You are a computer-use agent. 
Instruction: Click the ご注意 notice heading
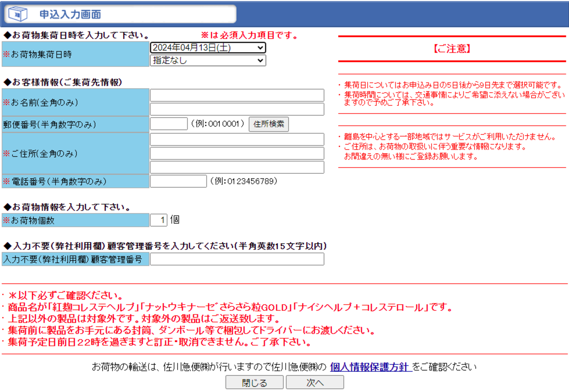click(x=452, y=49)
